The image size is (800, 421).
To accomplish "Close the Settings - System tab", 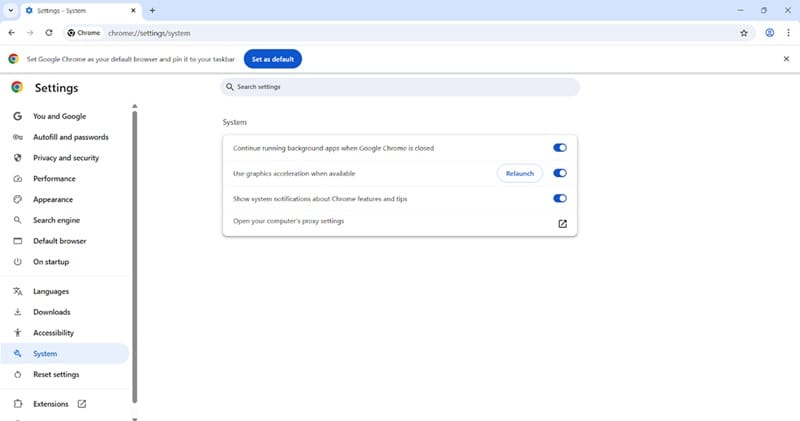I will click(133, 10).
